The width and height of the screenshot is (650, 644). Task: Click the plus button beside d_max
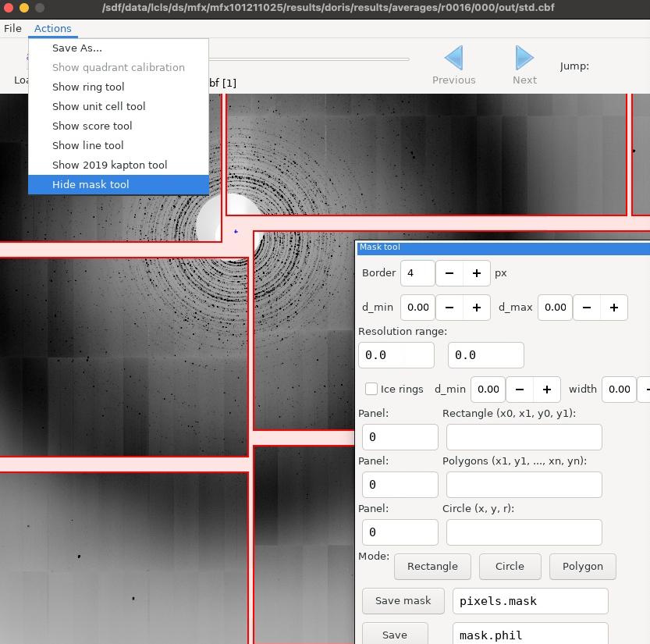point(614,308)
